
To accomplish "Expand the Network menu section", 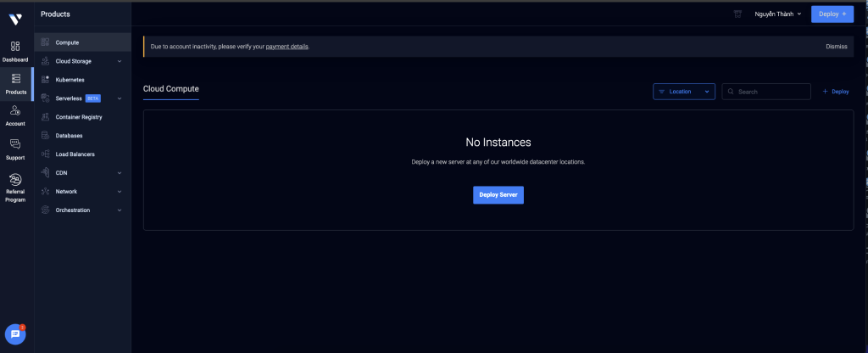I will coord(119,192).
